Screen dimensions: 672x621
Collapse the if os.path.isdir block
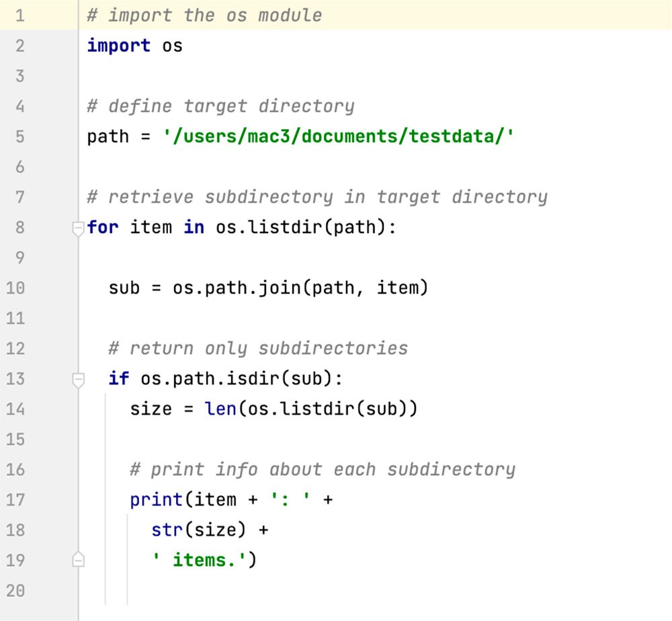pyautogui.click(x=78, y=380)
